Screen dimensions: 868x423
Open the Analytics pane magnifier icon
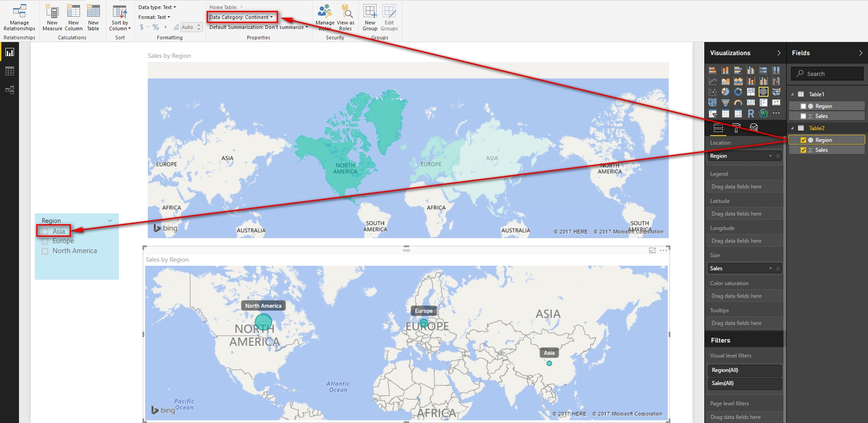754,128
